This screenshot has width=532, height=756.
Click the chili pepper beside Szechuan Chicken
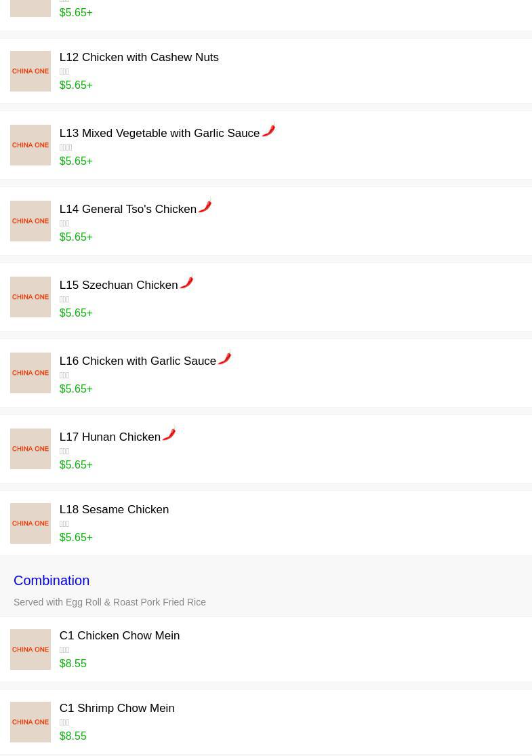click(186, 281)
